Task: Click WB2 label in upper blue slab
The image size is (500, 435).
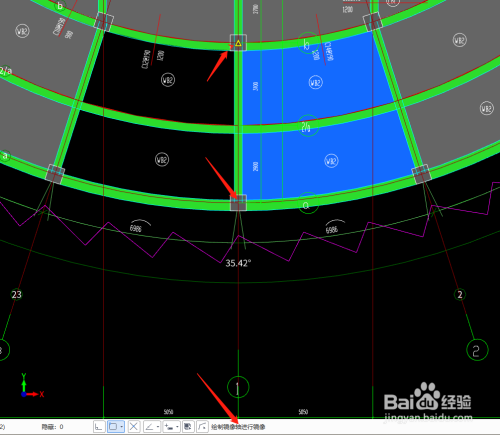Action: (315, 82)
